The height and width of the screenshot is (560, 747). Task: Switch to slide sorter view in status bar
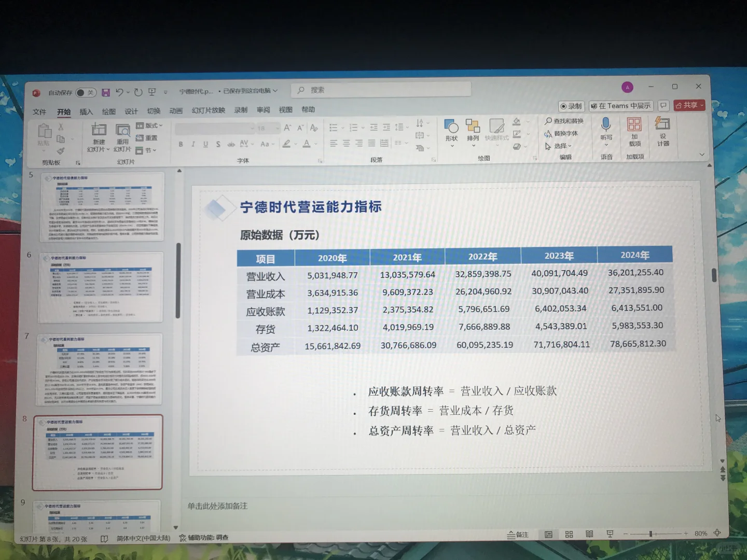(569, 534)
